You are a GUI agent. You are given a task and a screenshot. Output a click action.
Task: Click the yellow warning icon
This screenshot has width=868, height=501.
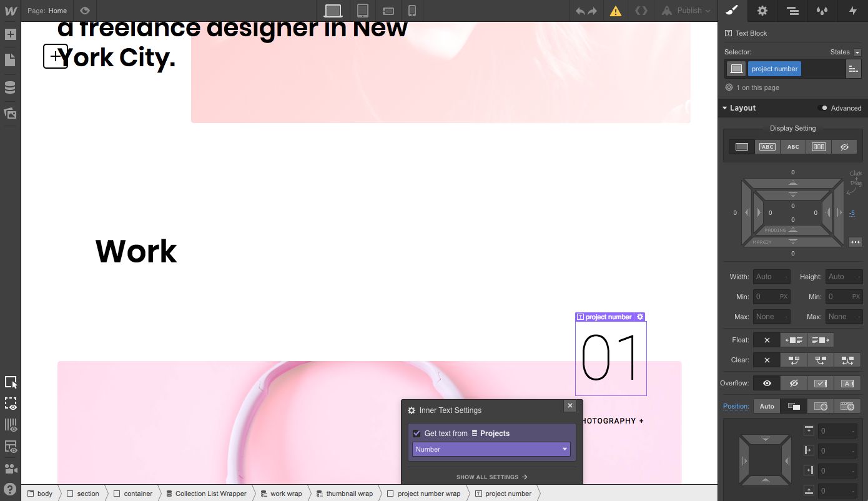point(616,11)
